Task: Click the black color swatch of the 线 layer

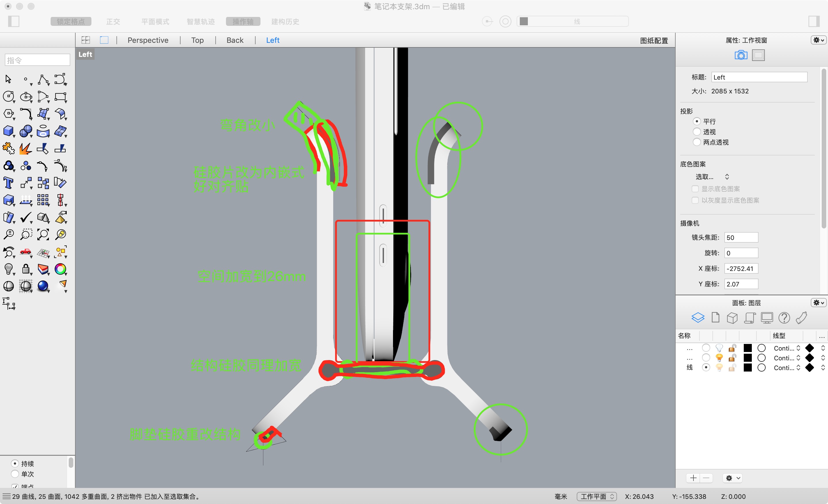Action: (x=747, y=368)
